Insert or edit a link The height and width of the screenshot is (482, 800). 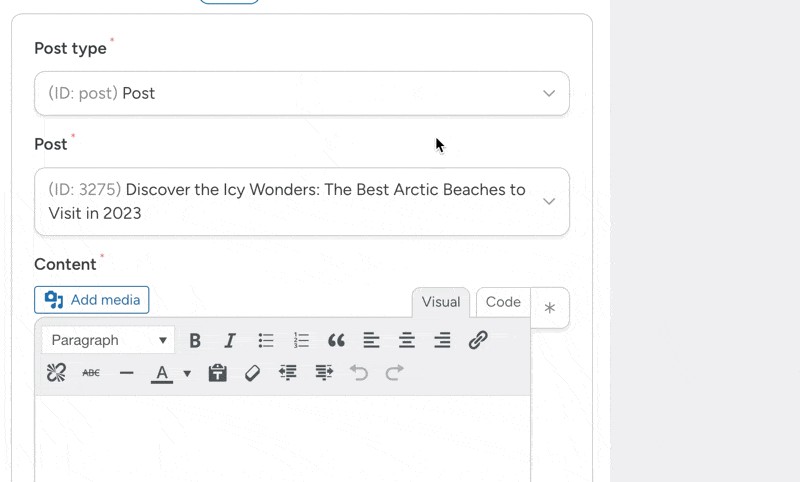tap(478, 340)
